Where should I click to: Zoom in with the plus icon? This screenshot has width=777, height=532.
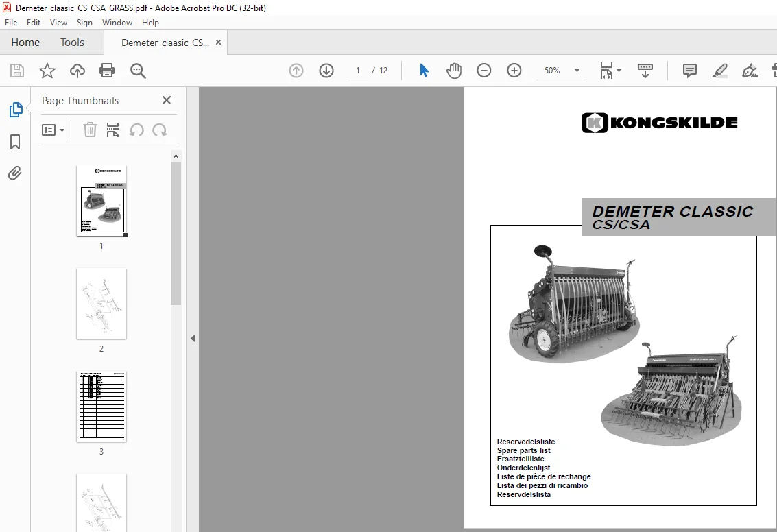[x=514, y=71]
